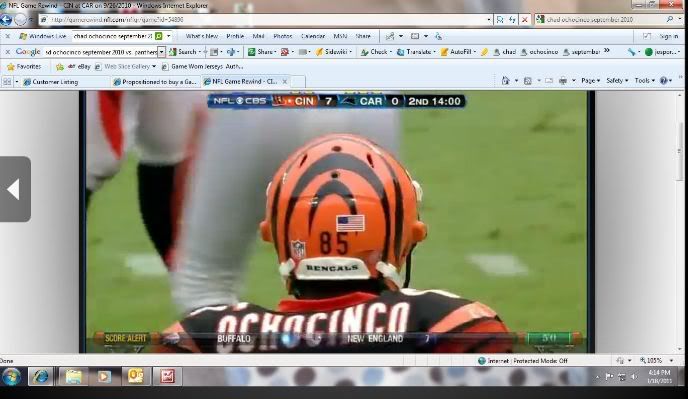Click the Windows Live search input field

[x=112, y=36]
